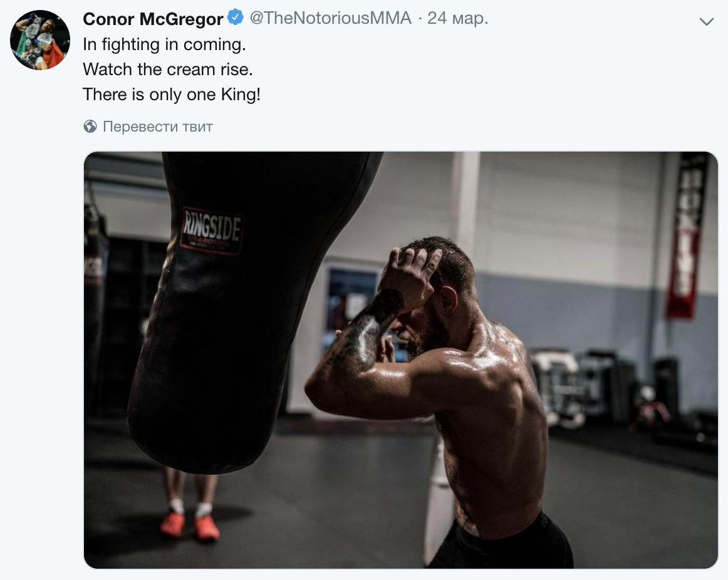Open the '24 мар.' tweet timestamp
The width and height of the screenshot is (728, 580).
pos(458,18)
